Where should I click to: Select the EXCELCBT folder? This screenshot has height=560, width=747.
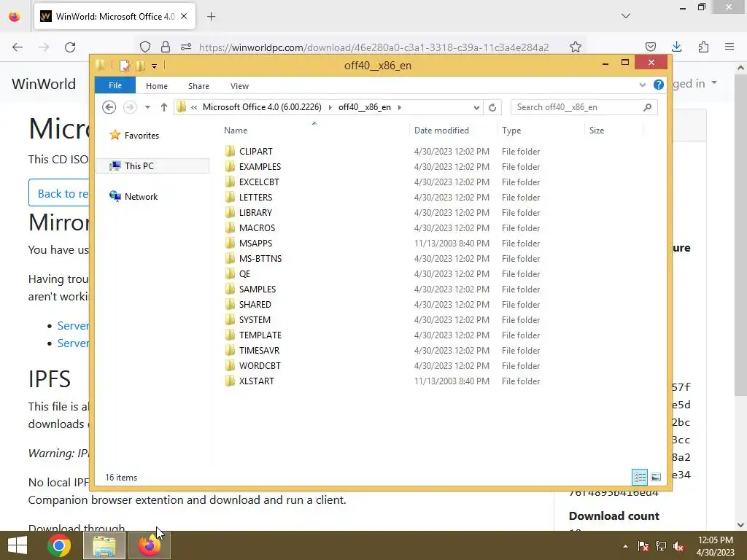(259, 182)
